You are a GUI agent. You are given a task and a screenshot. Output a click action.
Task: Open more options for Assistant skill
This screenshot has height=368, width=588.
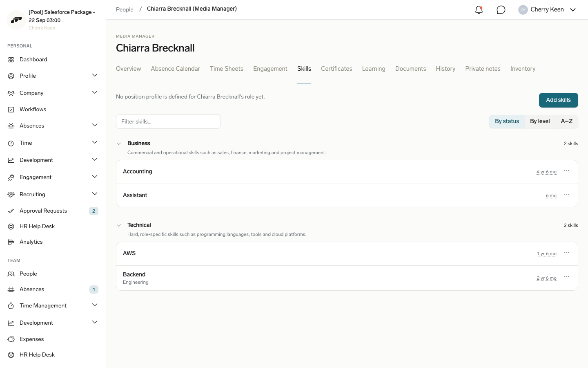pos(567,195)
